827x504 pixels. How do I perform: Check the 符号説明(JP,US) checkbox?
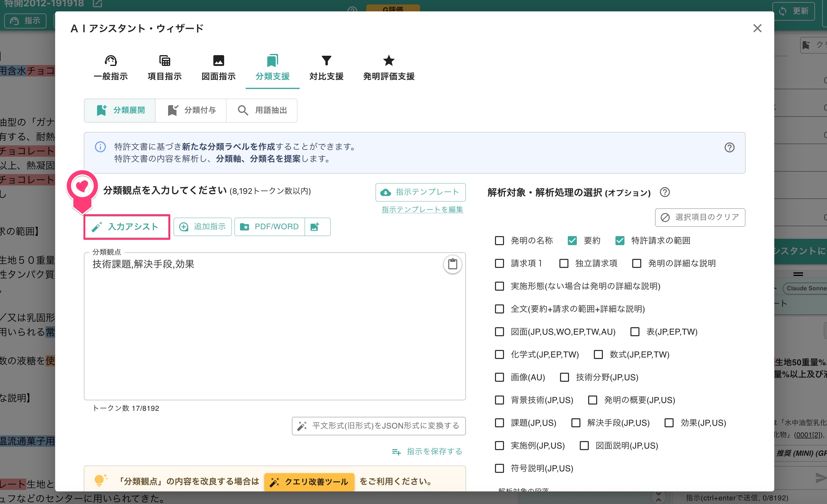coord(499,468)
